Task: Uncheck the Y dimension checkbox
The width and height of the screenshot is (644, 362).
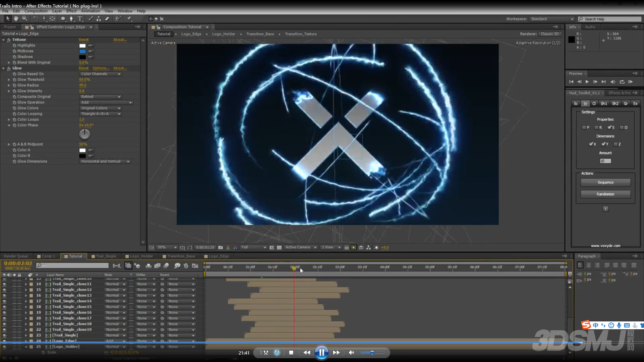Action: click(x=603, y=144)
